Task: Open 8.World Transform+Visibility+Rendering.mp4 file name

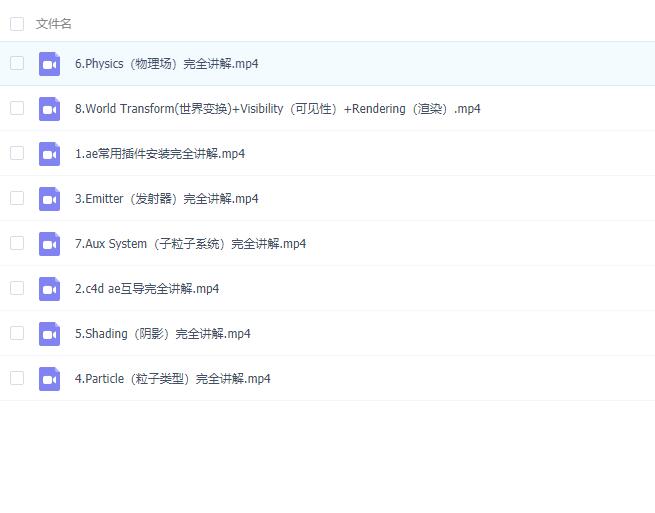Action: coord(277,109)
